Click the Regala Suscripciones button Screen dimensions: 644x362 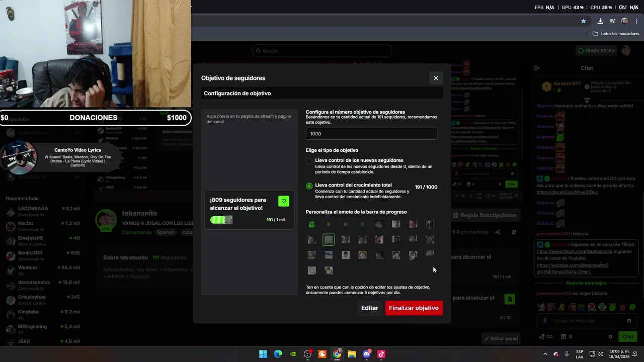click(x=485, y=215)
